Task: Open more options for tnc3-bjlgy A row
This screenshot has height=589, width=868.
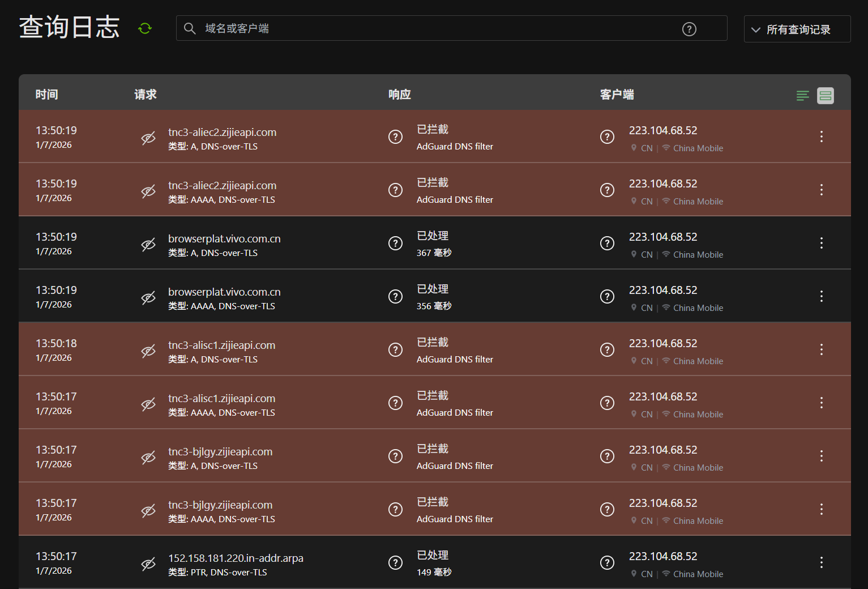Action: click(821, 456)
